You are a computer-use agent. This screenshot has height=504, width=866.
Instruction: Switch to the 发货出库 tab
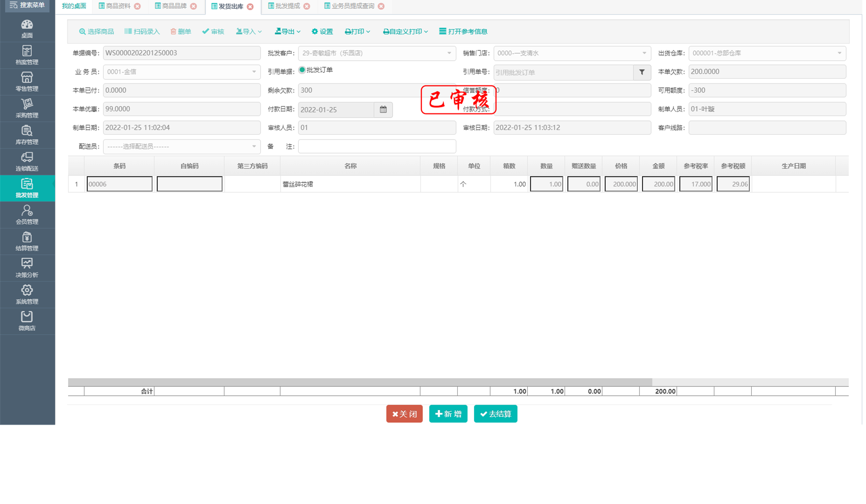228,6
